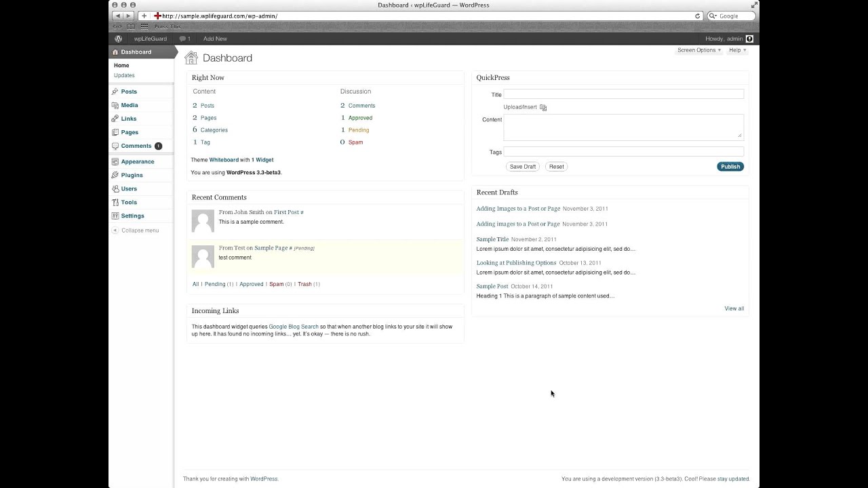Focus the QuickPress Tags field
Image resolution: width=868 pixels, height=488 pixels.
coord(624,152)
